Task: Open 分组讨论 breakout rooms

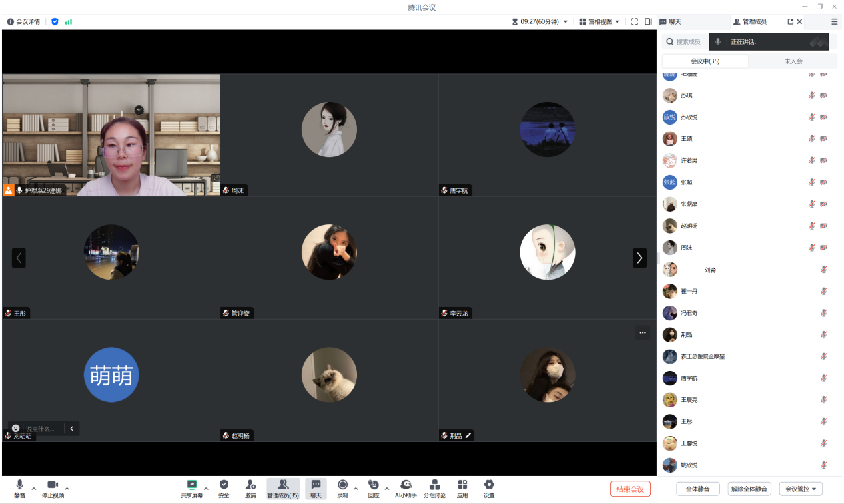Action: [434, 488]
